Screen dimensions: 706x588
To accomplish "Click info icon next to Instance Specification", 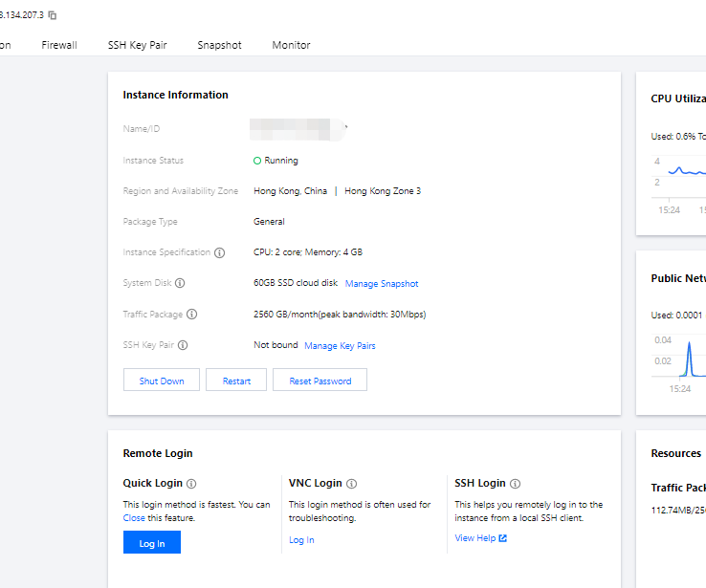I will [x=220, y=253].
